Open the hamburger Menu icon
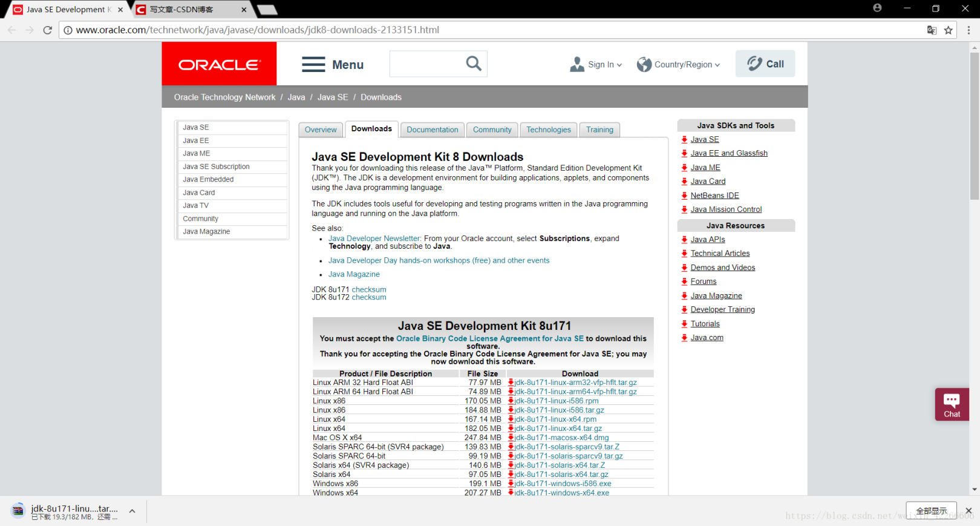The width and height of the screenshot is (980, 526). tap(313, 64)
